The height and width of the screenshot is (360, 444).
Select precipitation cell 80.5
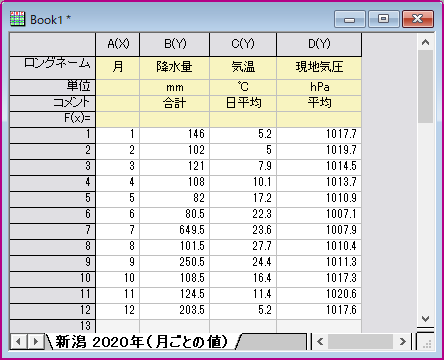[x=175, y=215]
